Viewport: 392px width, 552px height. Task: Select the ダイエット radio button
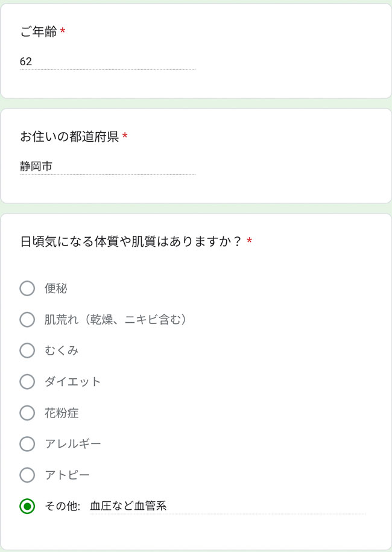(x=27, y=382)
